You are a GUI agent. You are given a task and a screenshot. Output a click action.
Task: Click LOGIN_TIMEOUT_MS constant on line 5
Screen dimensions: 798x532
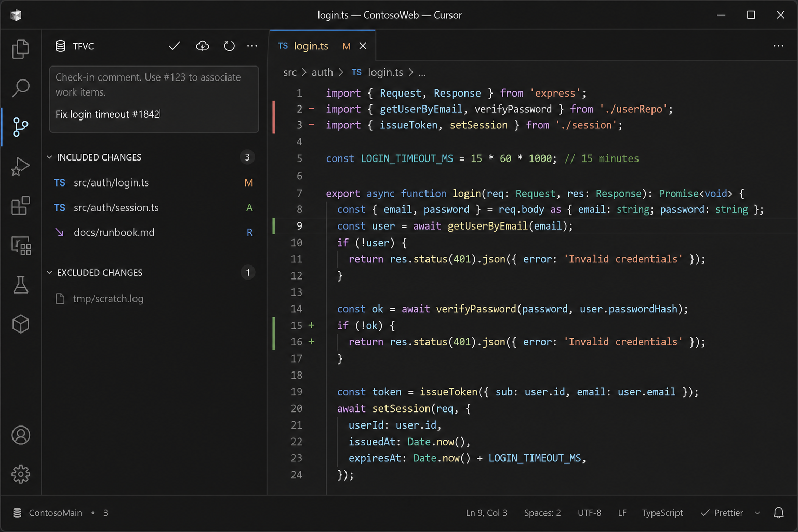pos(407,158)
